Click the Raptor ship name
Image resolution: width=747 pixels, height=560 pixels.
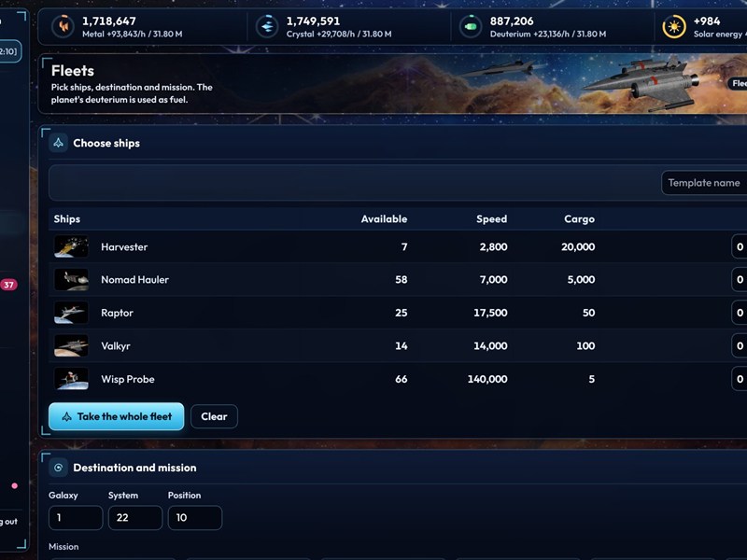click(x=118, y=313)
